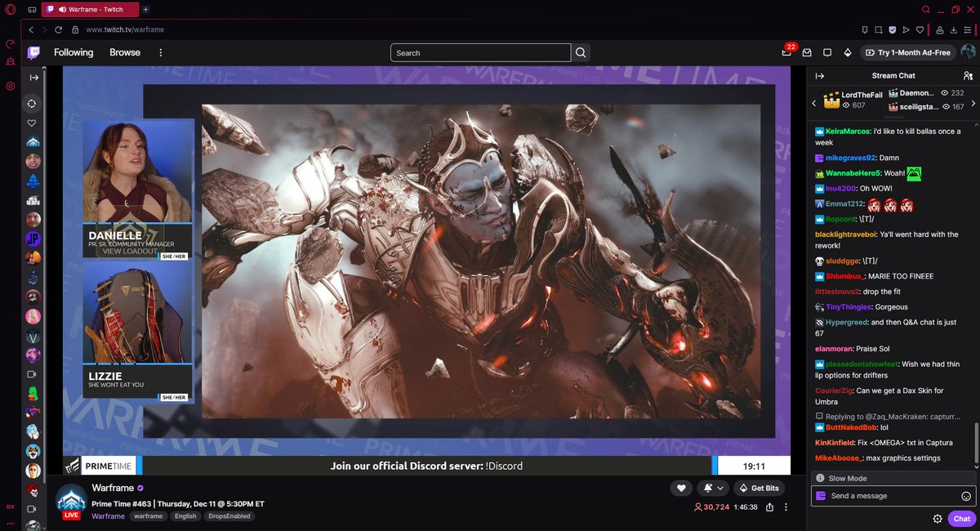
Task: Open the LIVE Warframe channel avatar
Action: (x=71, y=500)
